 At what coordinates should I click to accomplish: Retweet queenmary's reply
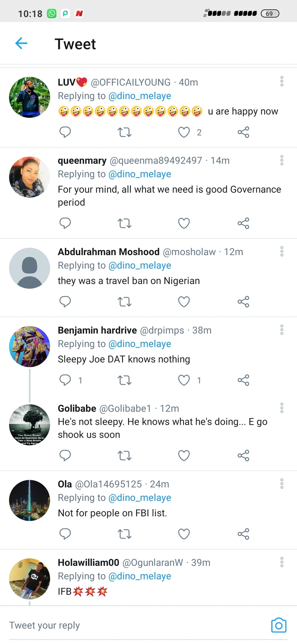tap(124, 223)
